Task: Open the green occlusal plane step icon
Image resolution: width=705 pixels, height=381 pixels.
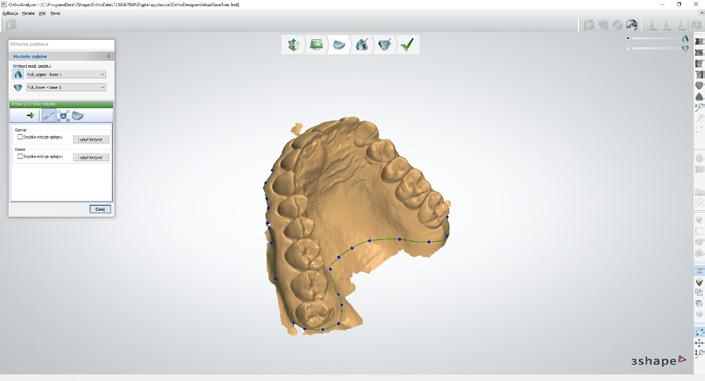Action: click(x=316, y=45)
